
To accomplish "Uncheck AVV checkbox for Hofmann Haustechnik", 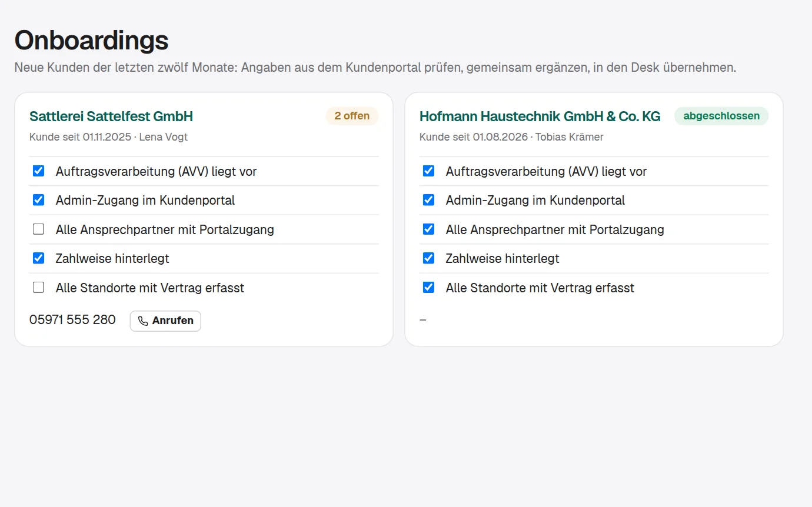I will (428, 171).
